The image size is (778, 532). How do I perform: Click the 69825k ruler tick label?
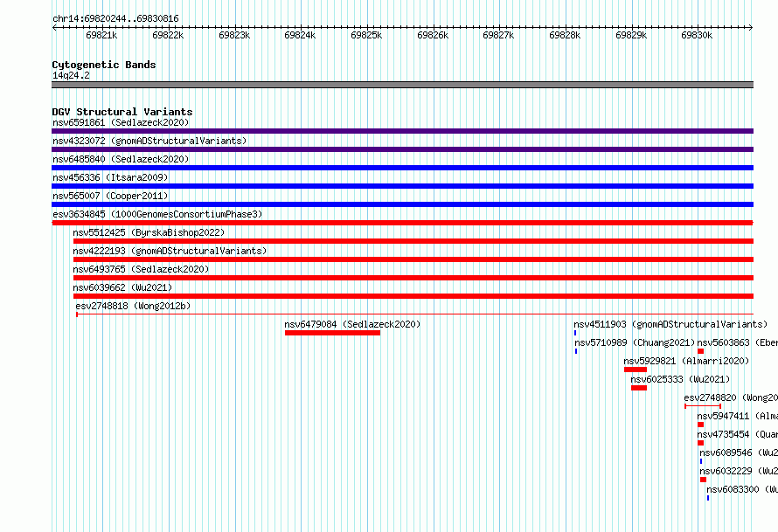point(366,35)
